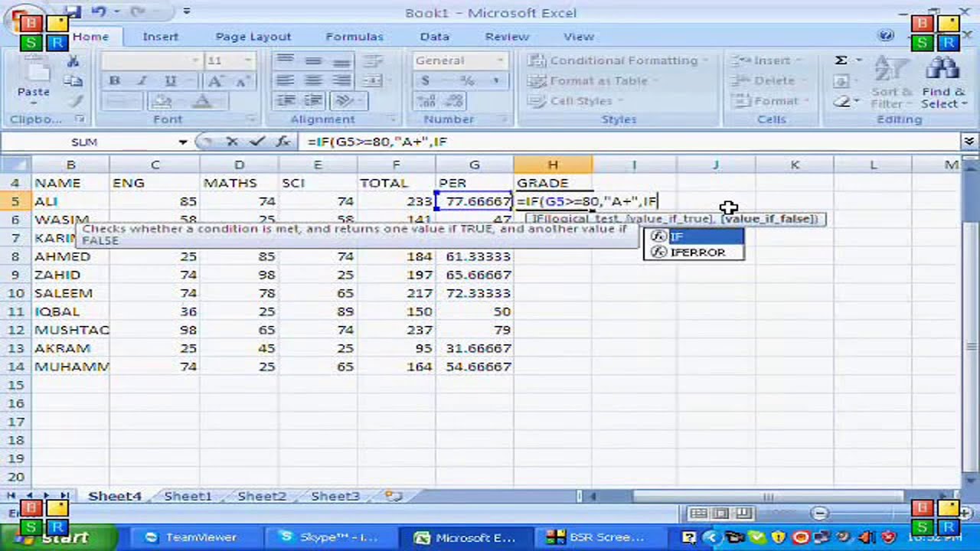This screenshot has width=980, height=551.
Task: Open the Data ribbon tab
Action: coord(434,36)
